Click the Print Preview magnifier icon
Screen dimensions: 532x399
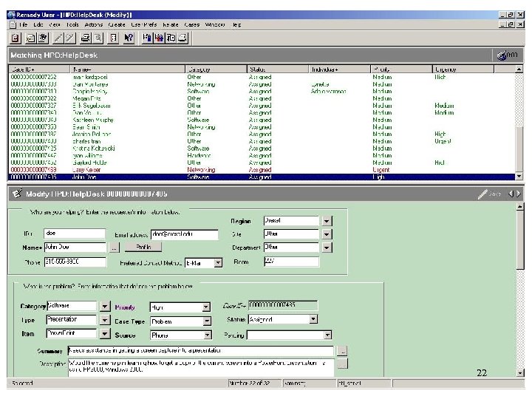[98, 37]
